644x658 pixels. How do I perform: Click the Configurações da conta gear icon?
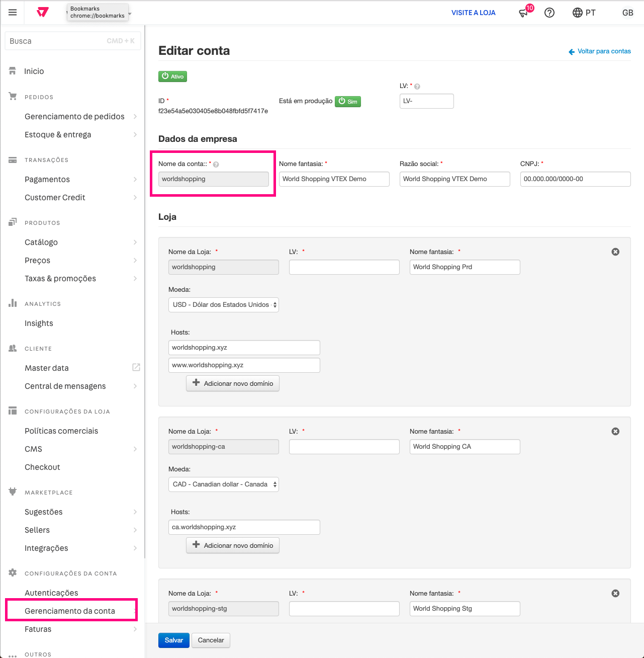(12, 572)
